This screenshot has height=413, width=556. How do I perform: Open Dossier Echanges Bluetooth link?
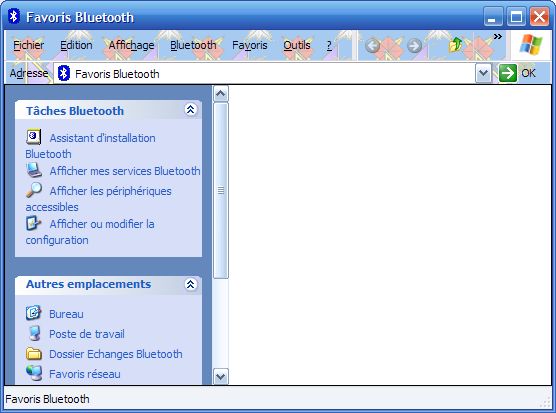click(116, 354)
